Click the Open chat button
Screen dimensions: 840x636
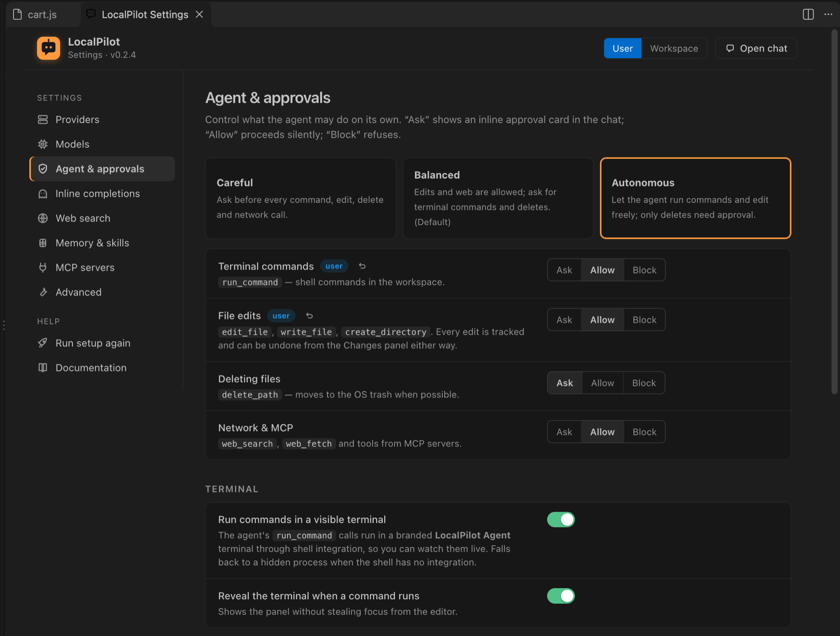click(756, 49)
